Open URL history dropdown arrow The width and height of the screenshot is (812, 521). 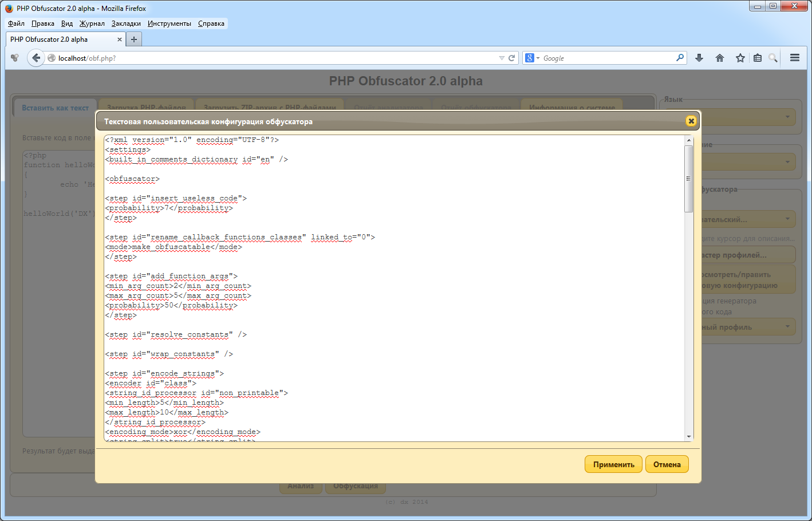click(x=502, y=58)
